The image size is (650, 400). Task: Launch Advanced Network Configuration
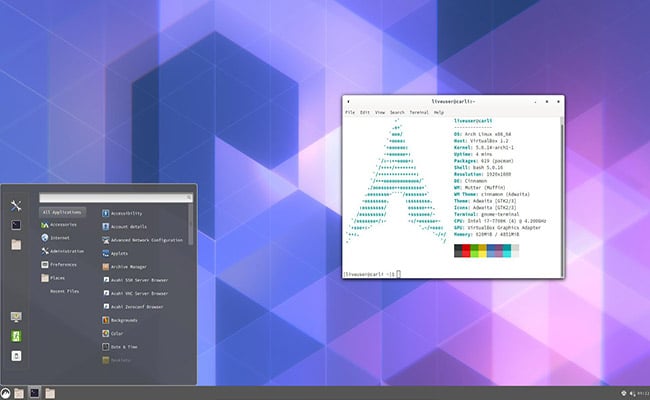[x=142, y=240]
